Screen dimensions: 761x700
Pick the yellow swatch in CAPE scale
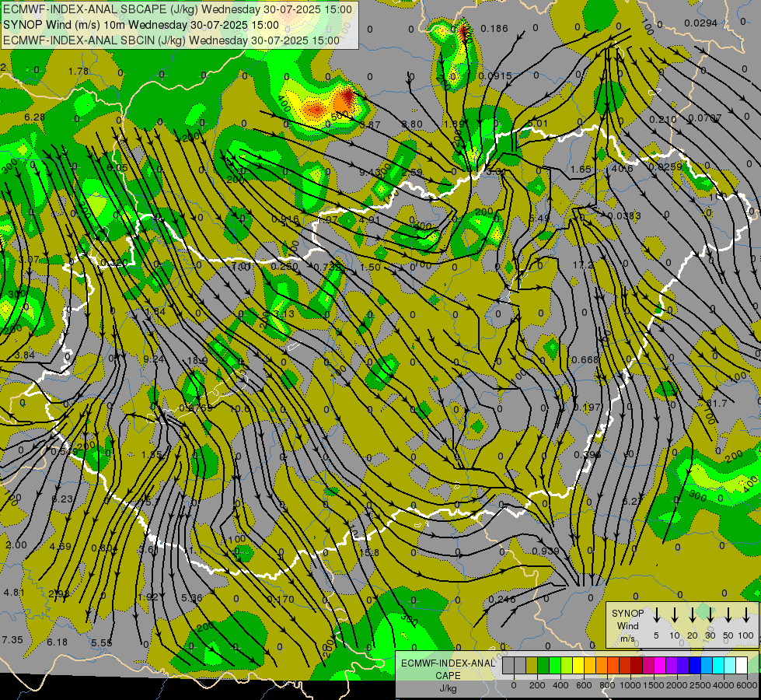pyautogui.click(x=578, y=665)
